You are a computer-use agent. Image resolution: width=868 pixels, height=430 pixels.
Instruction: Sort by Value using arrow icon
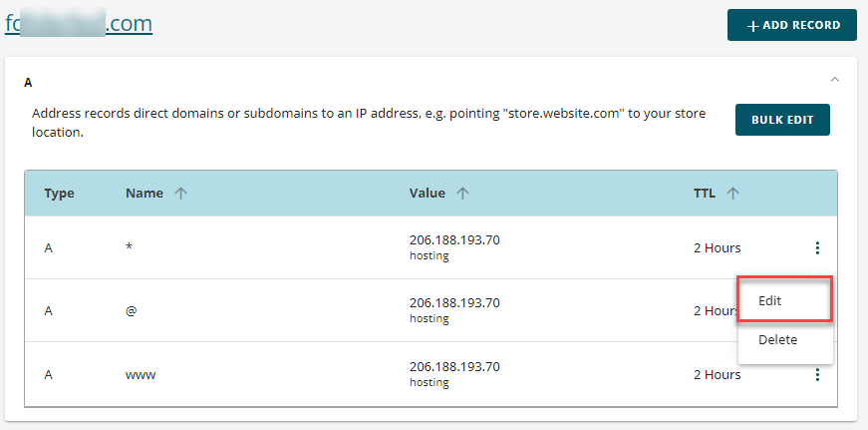coord(462,193)
